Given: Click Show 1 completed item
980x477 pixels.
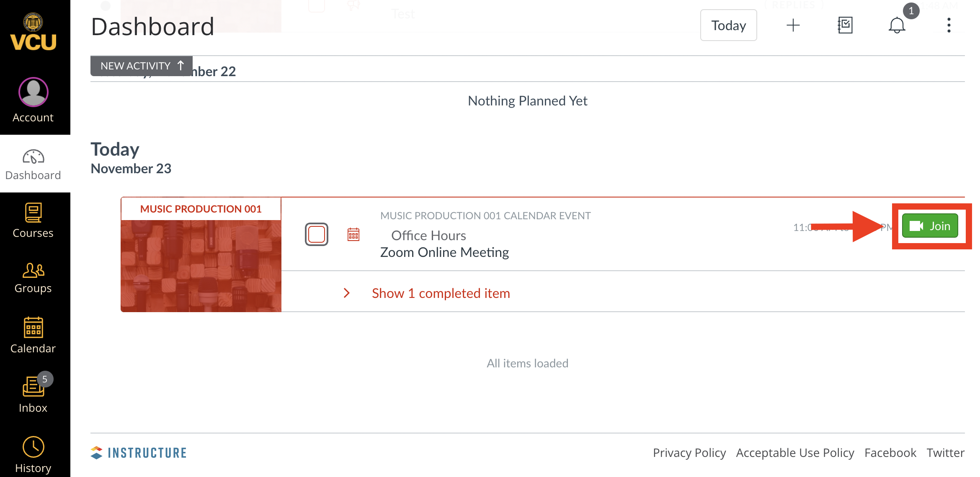Looking at the screenshot, I should [x=441, y=293].
